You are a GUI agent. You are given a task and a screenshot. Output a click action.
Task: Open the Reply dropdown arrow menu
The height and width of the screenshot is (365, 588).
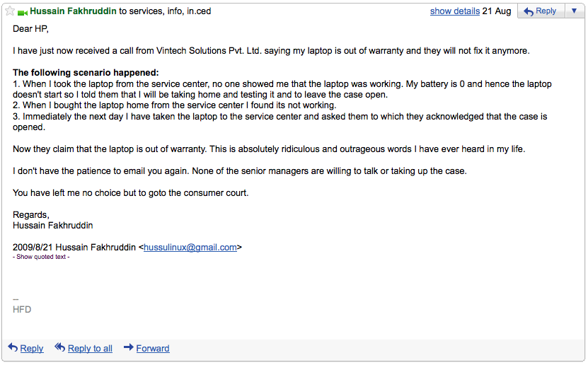(574, 11)
